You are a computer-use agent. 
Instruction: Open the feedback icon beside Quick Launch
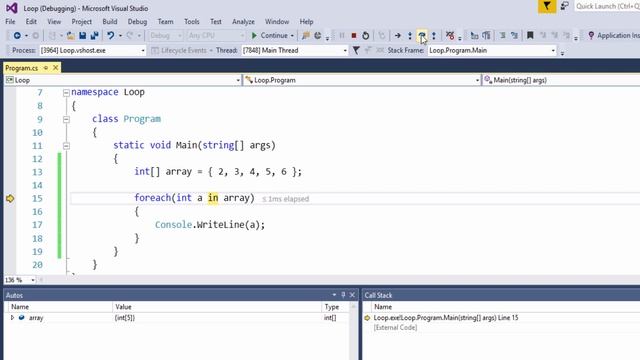[x=564, y=6]
